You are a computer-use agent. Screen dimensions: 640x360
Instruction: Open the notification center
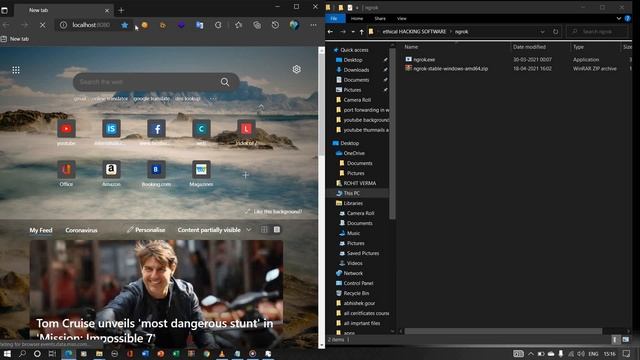(627, 354)
